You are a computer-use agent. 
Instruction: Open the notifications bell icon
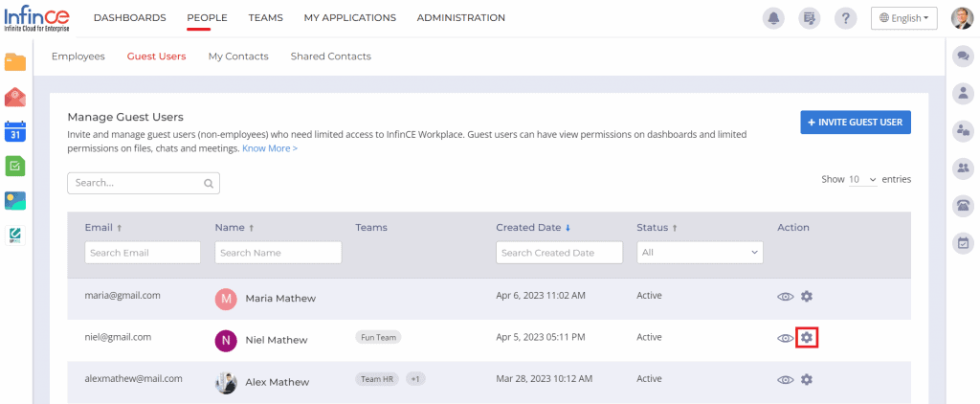pos(772,18)
